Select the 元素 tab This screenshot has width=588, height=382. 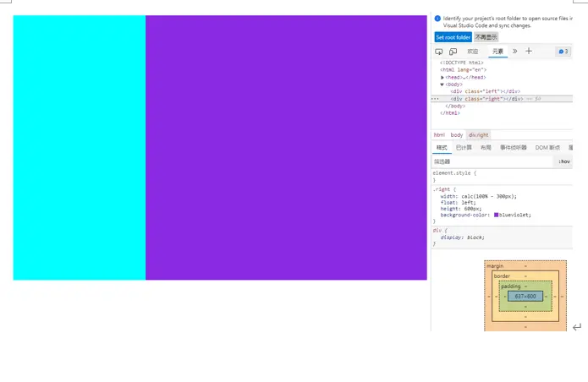[x=498, y=52]
